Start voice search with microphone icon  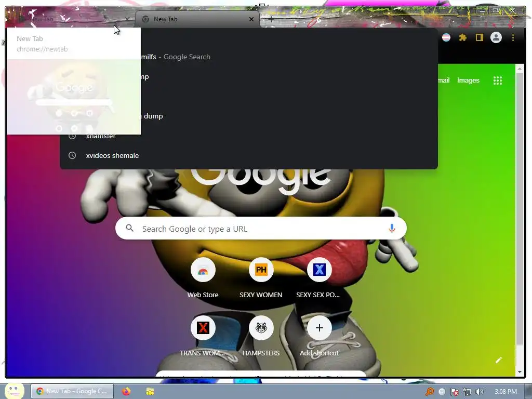[392, 229]
